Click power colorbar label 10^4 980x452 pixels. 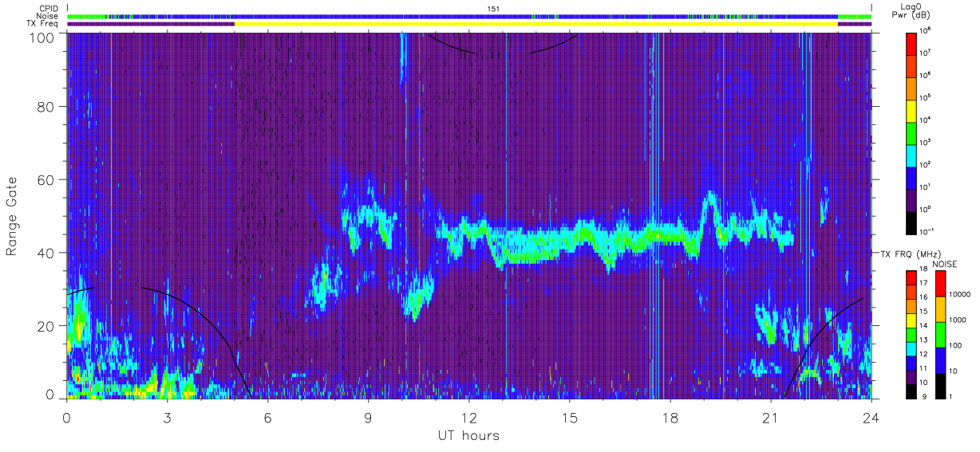(x=925, y=120)
